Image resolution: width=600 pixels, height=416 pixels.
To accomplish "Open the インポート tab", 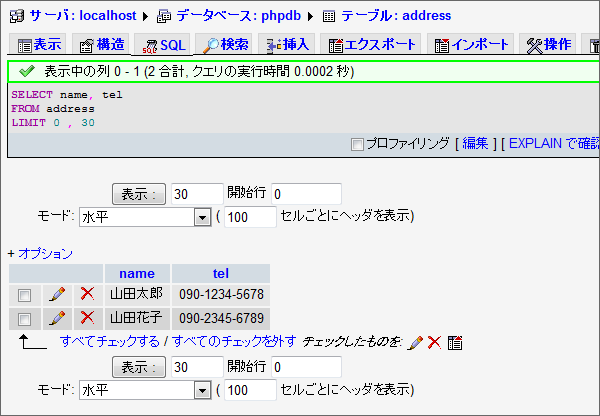I will pyautogui.click(x=470, y=45).
